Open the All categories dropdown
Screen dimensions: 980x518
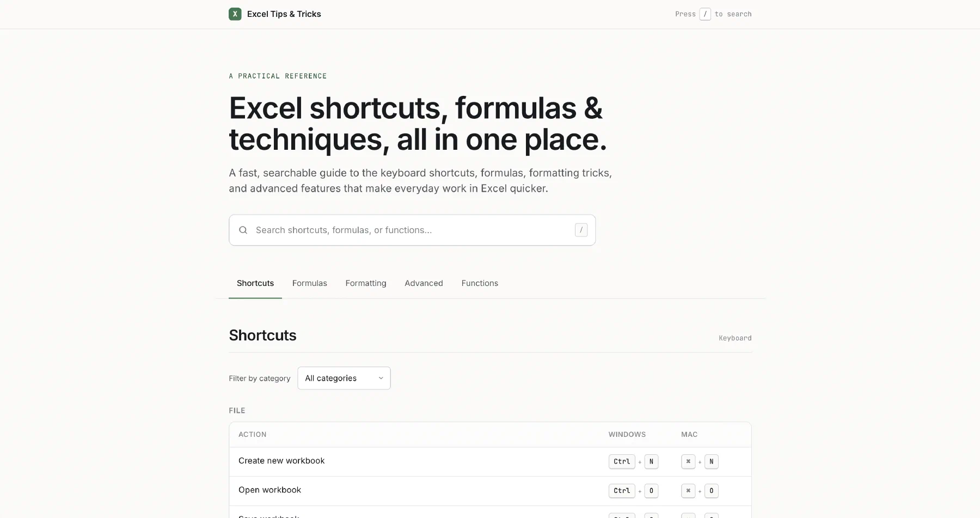point(344,378)
